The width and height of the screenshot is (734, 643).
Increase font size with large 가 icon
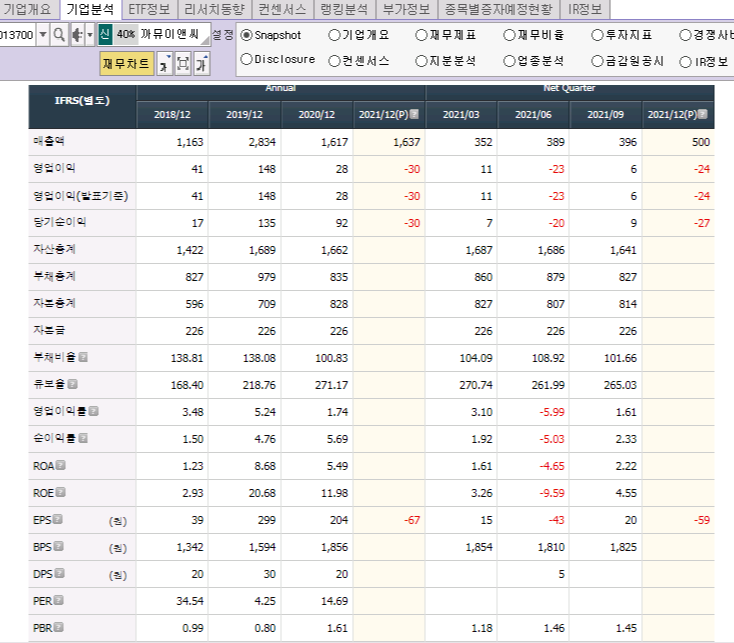click(201, 64)
